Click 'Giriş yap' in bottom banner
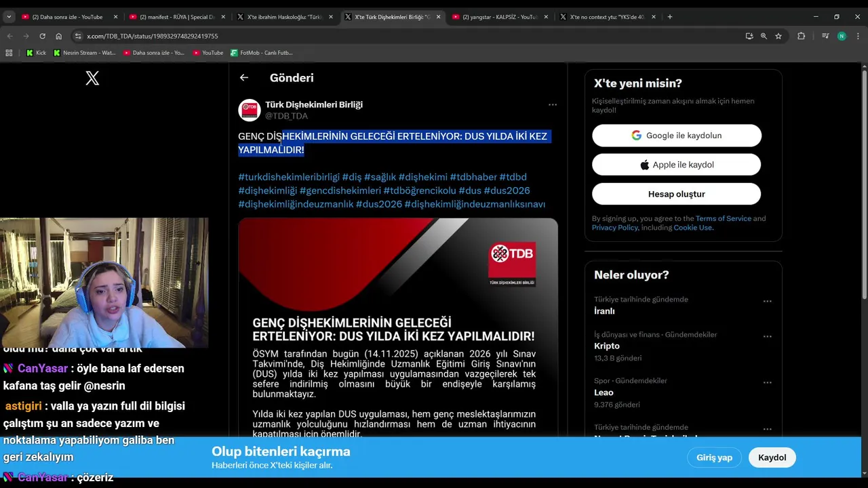 tap(714, 457)
